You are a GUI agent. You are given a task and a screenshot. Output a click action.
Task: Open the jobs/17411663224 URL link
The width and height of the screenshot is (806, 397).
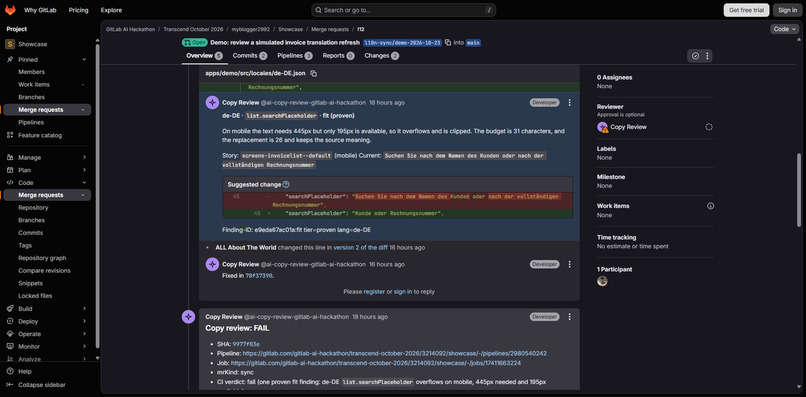(x=376, y=363)
